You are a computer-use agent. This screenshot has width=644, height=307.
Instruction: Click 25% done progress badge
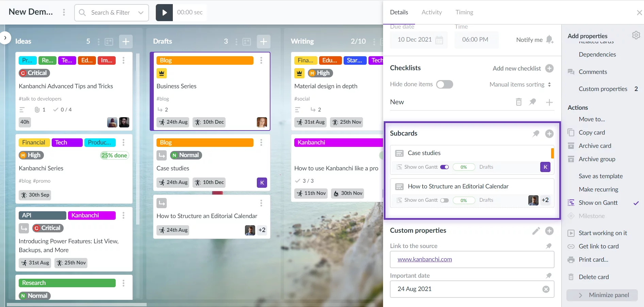(114, 155)
